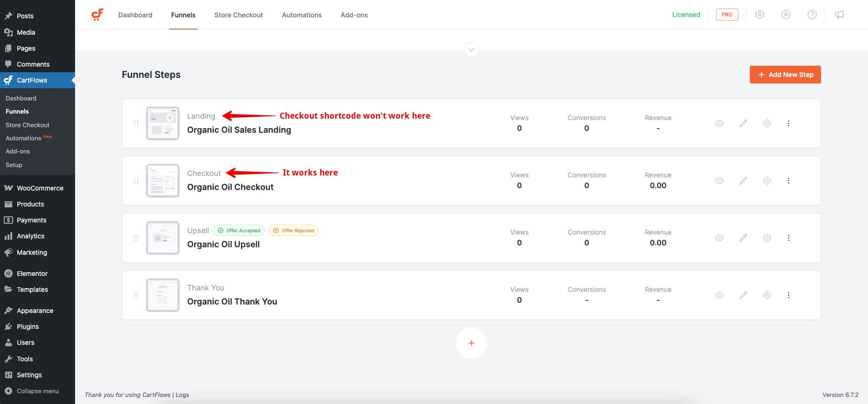Open Posts in WordPress sidebar
The image size is (868, 404).
[38, 16]
